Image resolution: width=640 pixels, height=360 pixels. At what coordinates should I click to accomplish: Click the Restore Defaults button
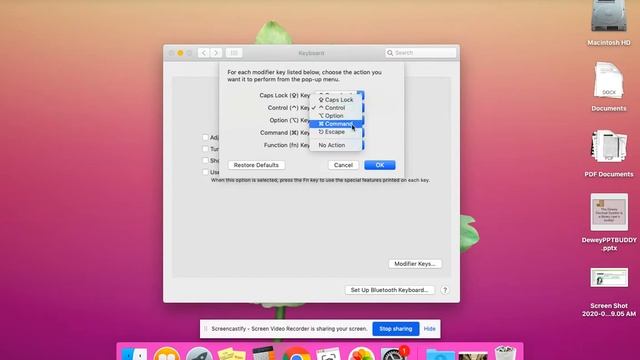coord(256,165)
